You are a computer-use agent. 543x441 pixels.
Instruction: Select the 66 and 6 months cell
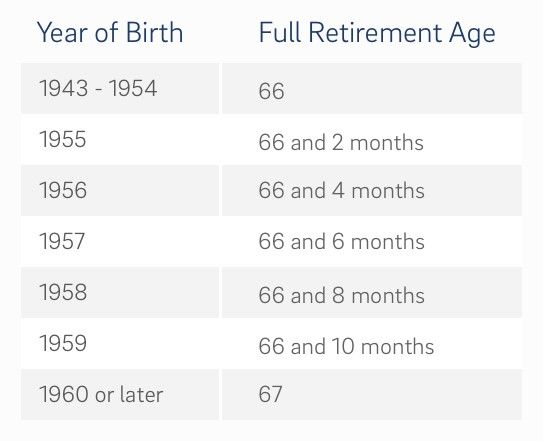[372, 241]
